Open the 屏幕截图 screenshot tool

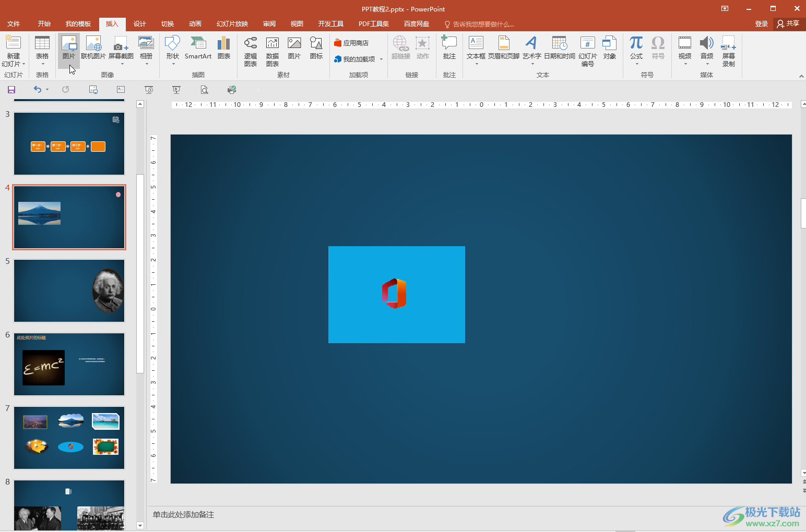tap(121, 51)
